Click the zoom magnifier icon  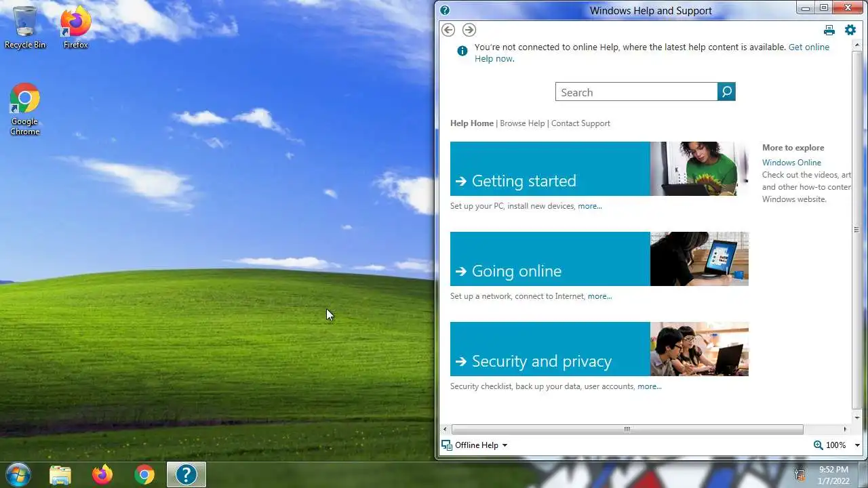818,445
